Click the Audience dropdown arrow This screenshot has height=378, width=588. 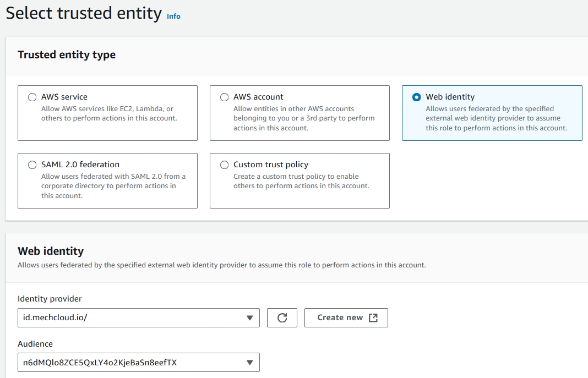coord(249,363)
